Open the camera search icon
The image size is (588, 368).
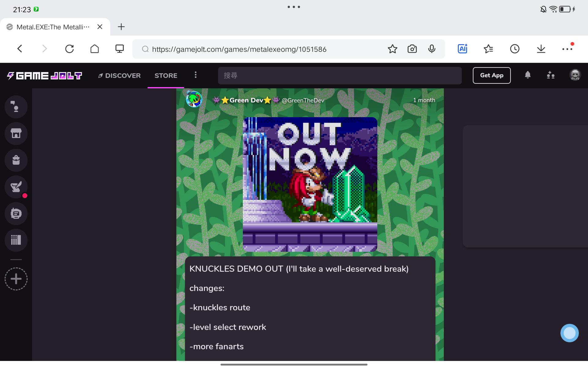pyautogui.click(x=412, y=49)
